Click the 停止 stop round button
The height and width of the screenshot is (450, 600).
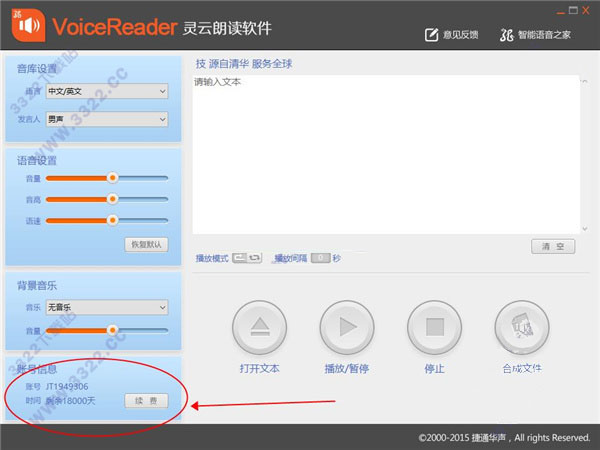(x=435, y=328)
